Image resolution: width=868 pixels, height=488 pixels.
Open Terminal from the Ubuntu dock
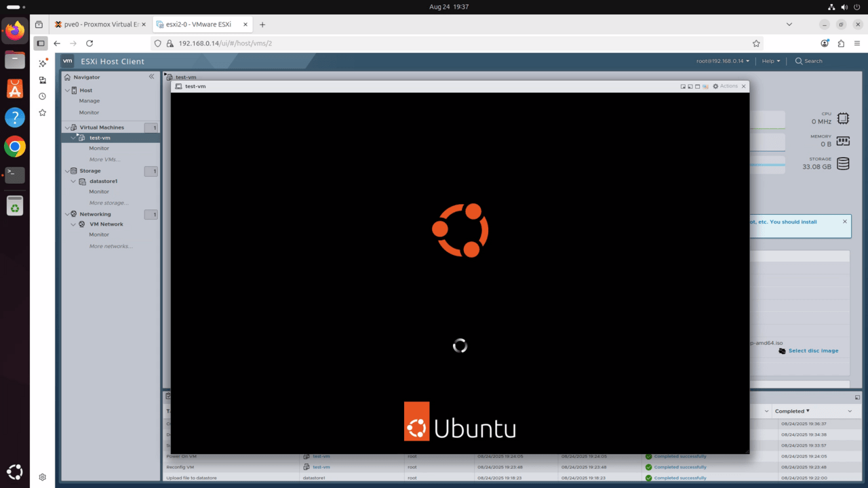[x=15, y=175]
